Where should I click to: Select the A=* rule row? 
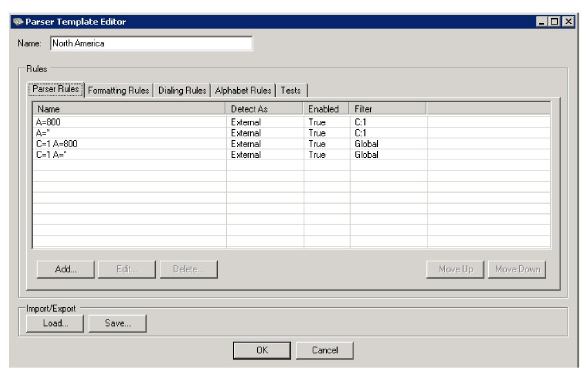pyautogui.click(x=291, y=133)
